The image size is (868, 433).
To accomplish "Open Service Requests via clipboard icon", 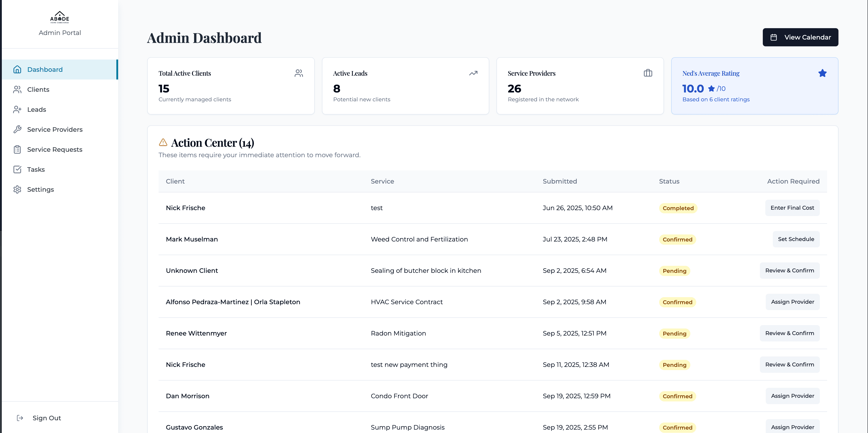I will tap(17, 149).
